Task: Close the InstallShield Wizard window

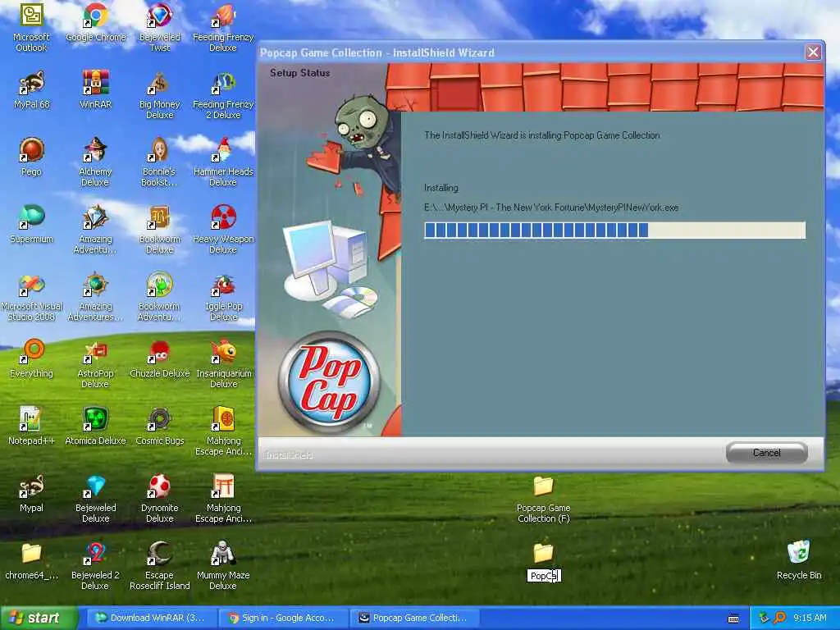Action: click(x=813, y=52)
